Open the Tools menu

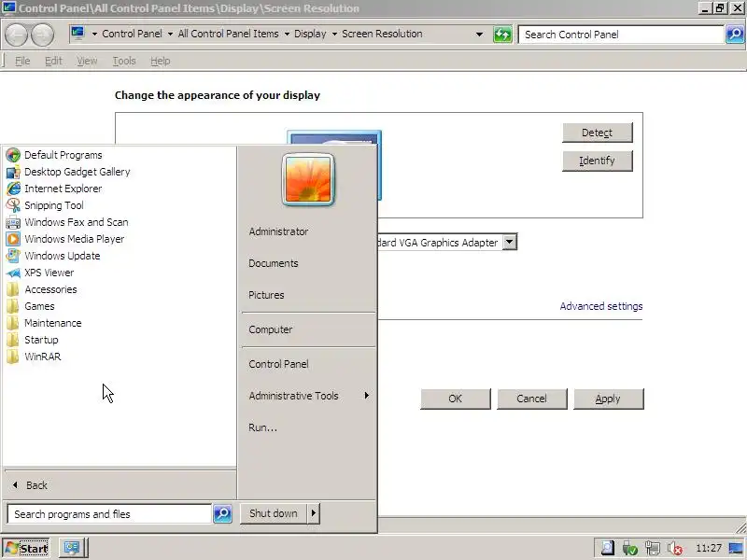pyautogui.click(x=124, y=61)
